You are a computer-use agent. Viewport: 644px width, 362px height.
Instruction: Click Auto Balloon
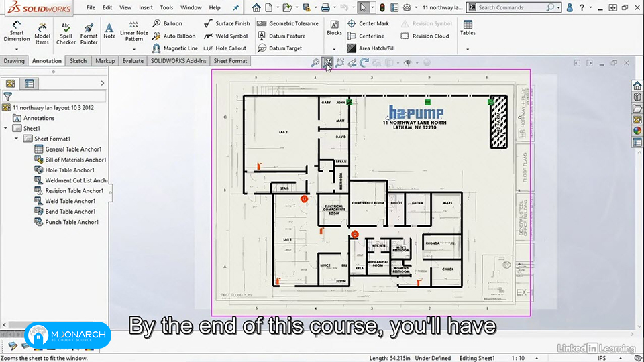pos(174,36)
